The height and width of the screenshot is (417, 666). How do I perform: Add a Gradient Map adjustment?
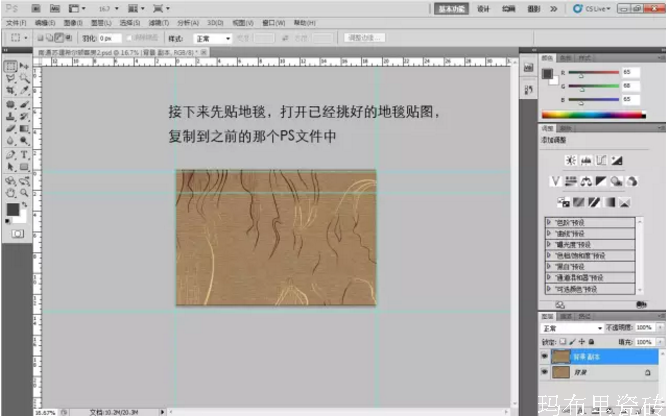point(610,203)
